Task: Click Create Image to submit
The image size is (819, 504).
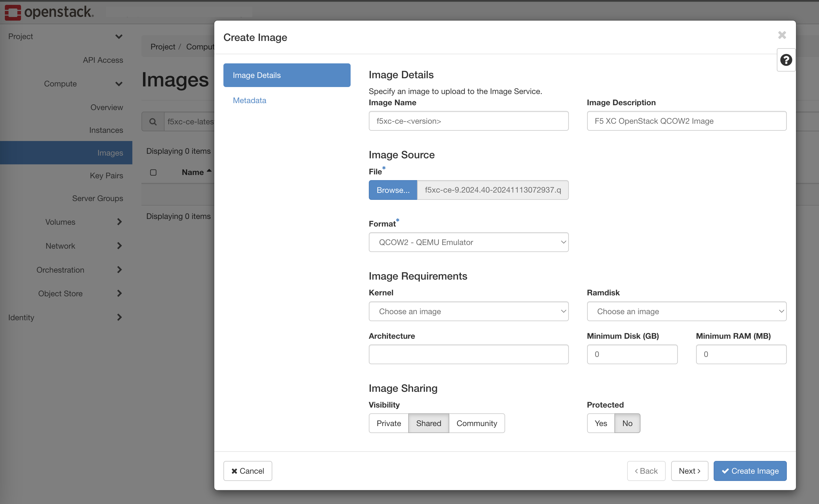Action: [x=749, y=471]
